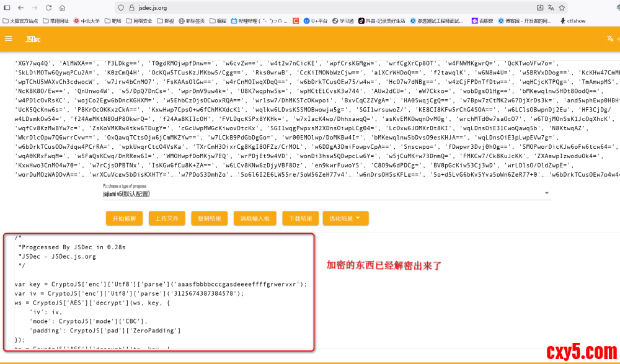Open the 渗透测试工程师面试 bookmark
This screenshot has height=364, width=620.
coord(436,21)
